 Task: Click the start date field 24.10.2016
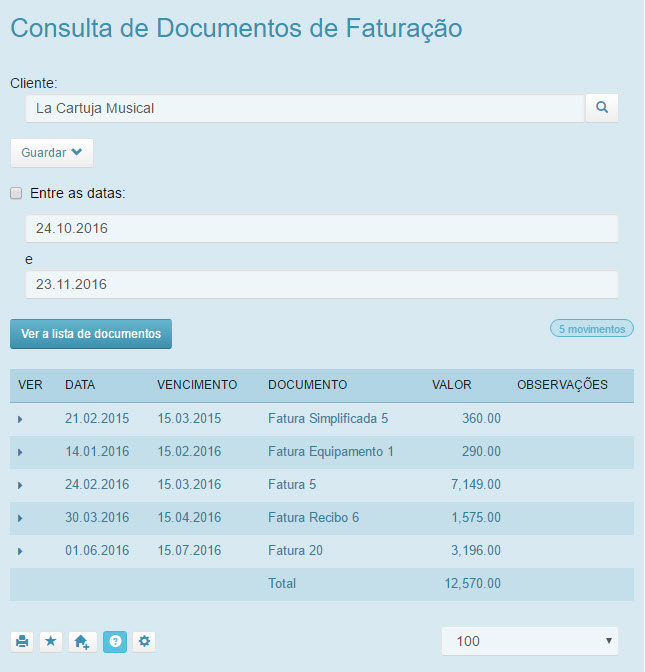[x=321, y=228]
